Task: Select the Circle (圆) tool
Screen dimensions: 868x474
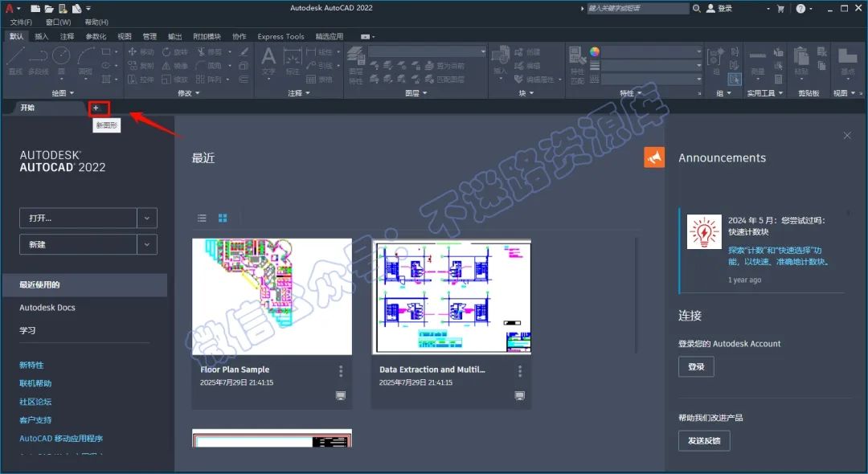Action: coord(61,61)
